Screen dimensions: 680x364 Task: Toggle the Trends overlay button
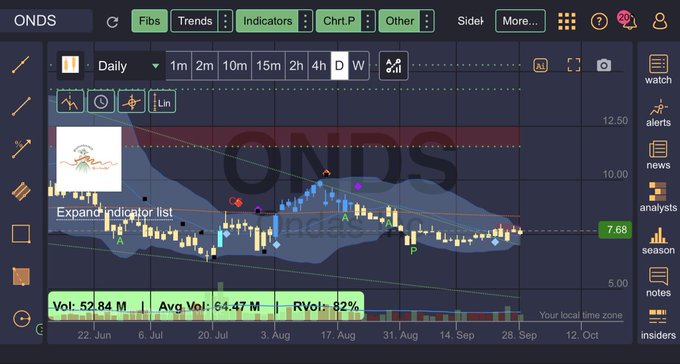tap(195, 21)
